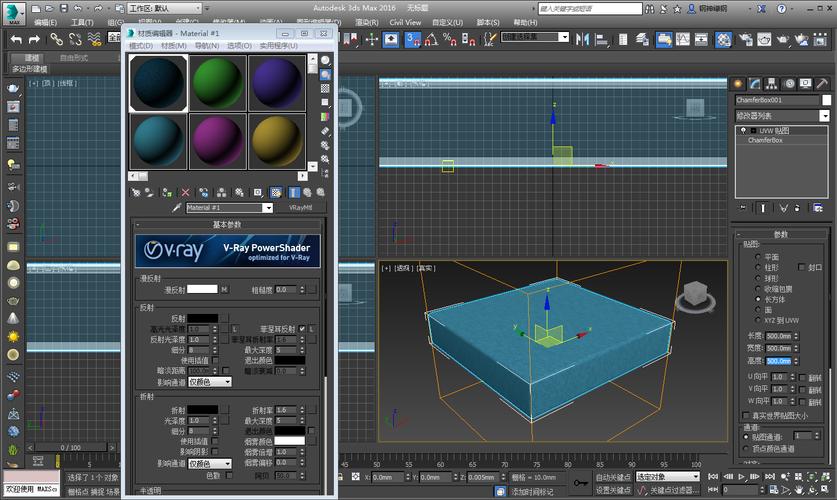This screenshot has width=837, height=500.
Task: Click the white diffuse color swatch
Action: click(203, 289)
